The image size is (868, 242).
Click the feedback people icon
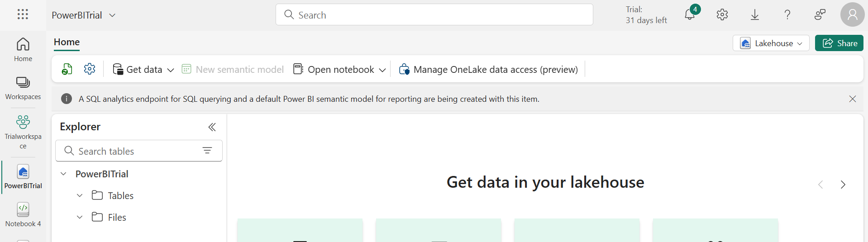click(820, 15)
